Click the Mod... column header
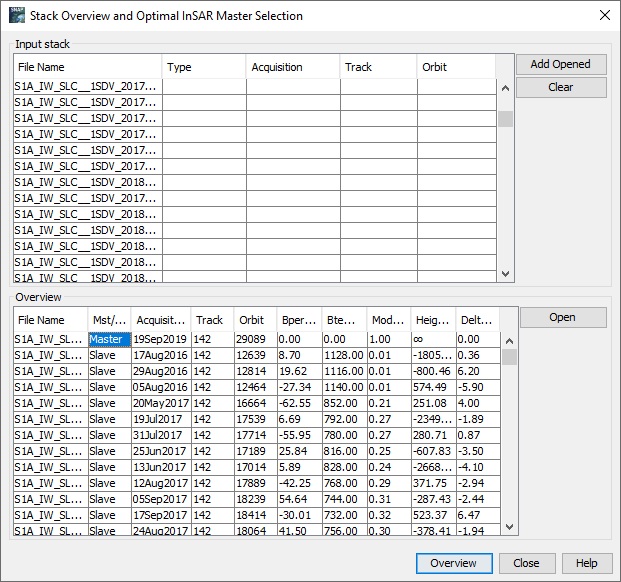Image resolution: width=621 pixels, height=582 pixels. click(389, 320)
